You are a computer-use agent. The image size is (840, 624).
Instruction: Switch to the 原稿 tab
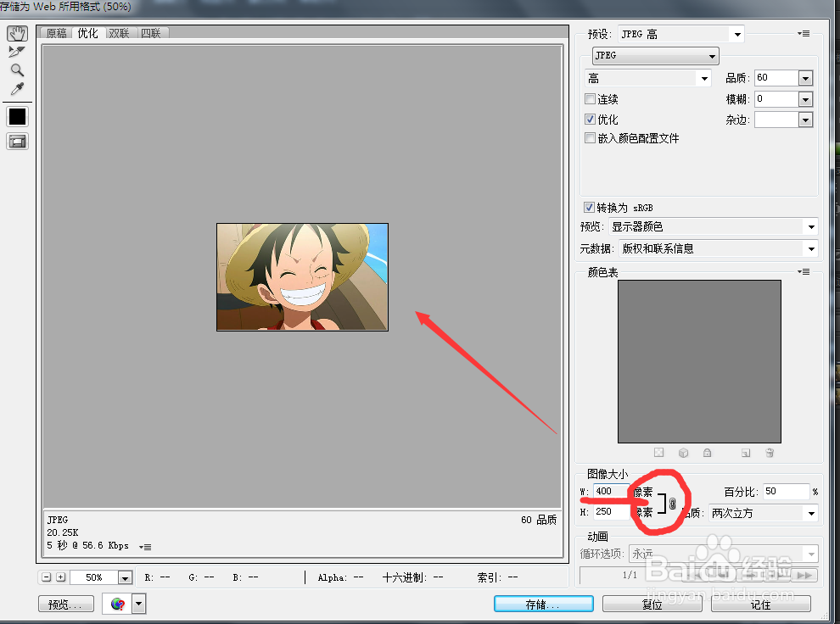(x=56, y=33)
